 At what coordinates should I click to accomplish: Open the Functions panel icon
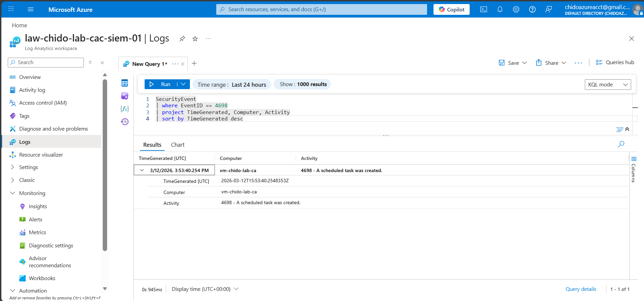[125, 109]
